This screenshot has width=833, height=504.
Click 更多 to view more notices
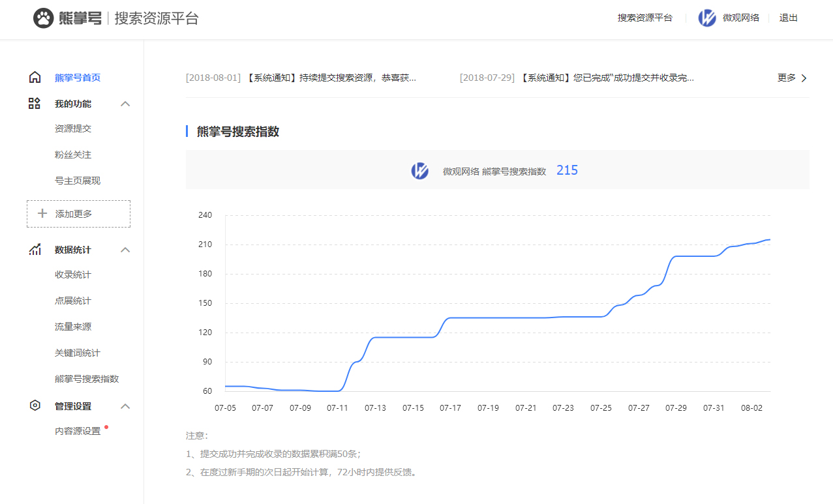[x=787, y=78]
